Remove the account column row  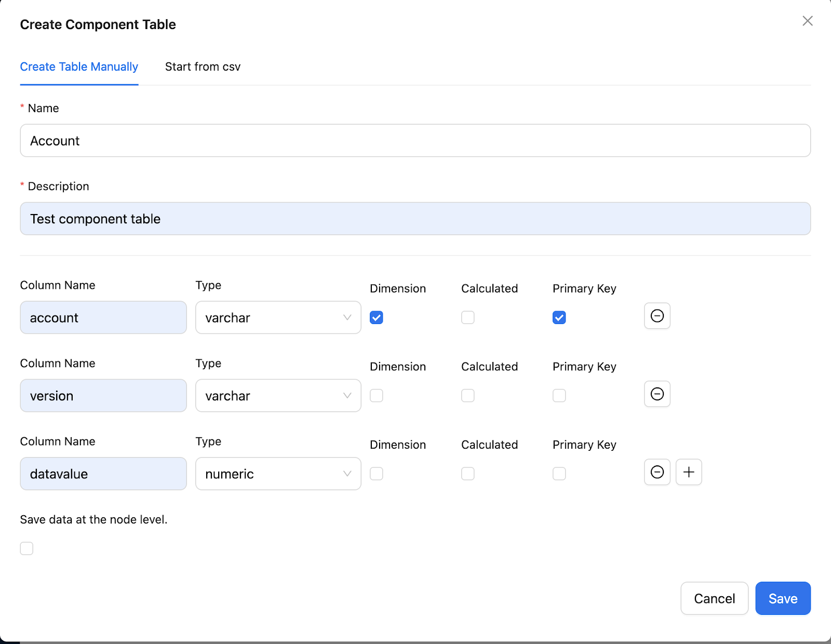point(657,316)
